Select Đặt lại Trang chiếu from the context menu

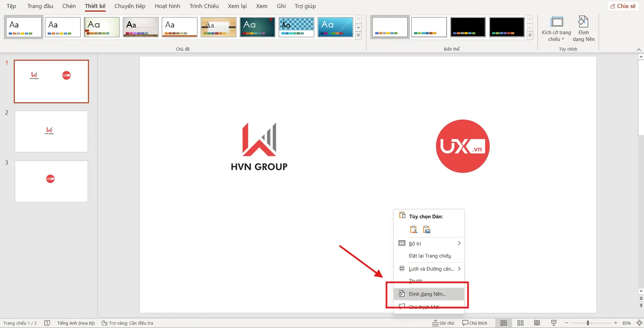click(430, 256)
